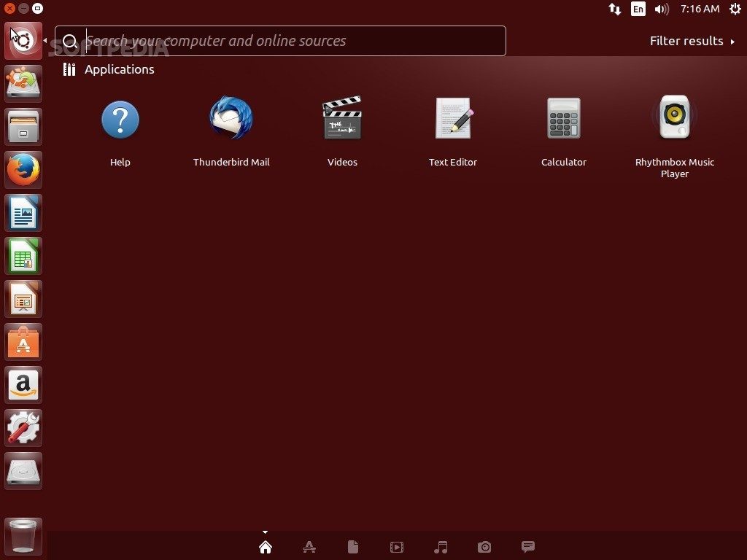Open the Amazon launcher icon
This screenshot has height=560, width=747.
coord(23,385)
